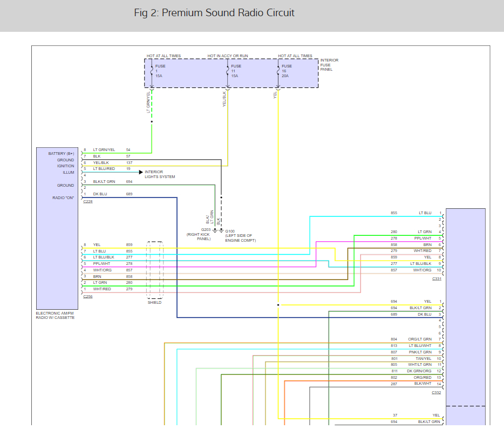Viewport: 504px width, 436px height.
Task: Click the Electronic AM/FM Radio w/ Cassette caption
Action: (x=55, y=316)
